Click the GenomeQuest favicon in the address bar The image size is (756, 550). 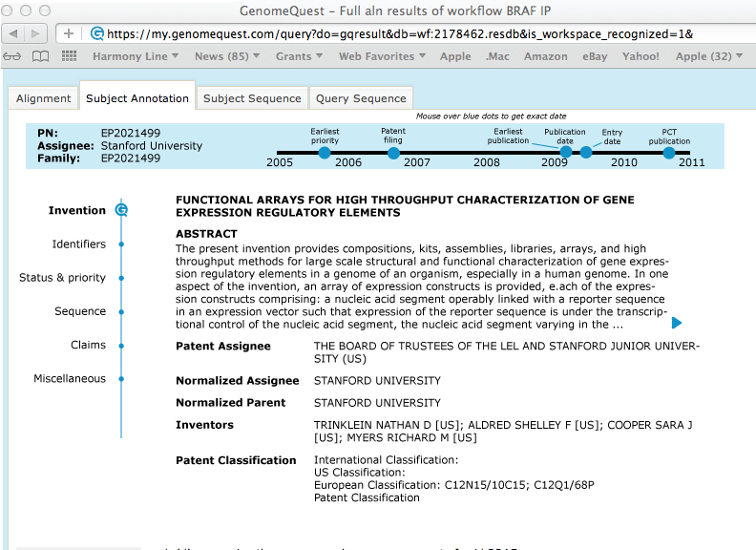click(97, 33)
